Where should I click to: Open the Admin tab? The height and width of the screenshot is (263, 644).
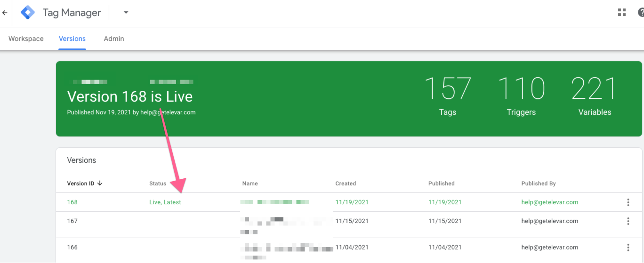click(x=114, y=39)
